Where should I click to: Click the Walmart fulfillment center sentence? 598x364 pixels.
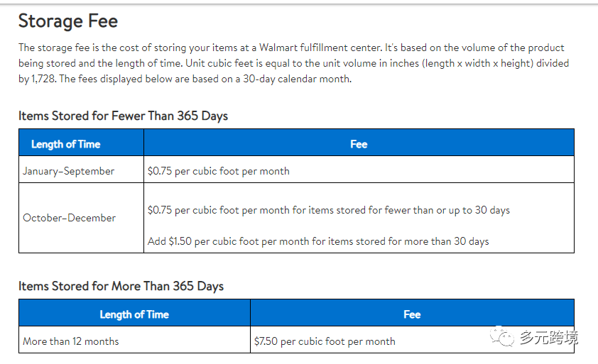point(200,48)
